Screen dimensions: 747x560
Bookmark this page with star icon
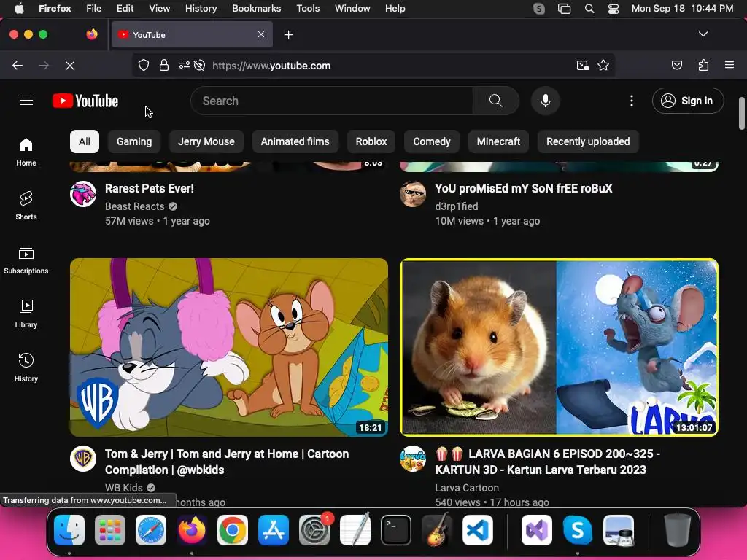603,66
